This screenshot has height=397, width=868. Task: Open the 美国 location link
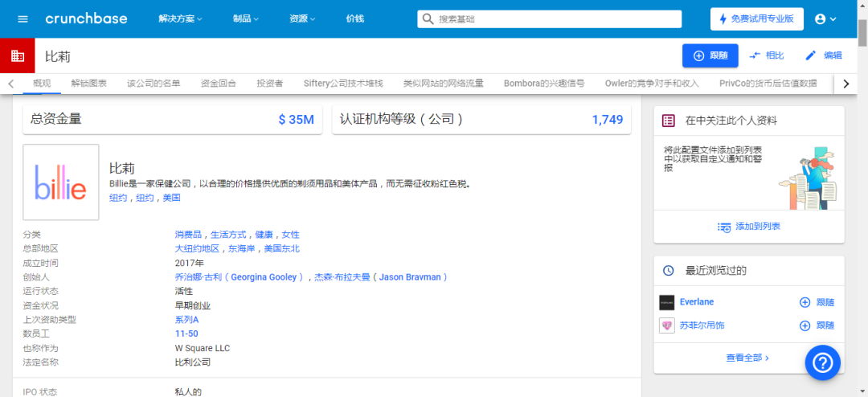(x=171, y=198)
